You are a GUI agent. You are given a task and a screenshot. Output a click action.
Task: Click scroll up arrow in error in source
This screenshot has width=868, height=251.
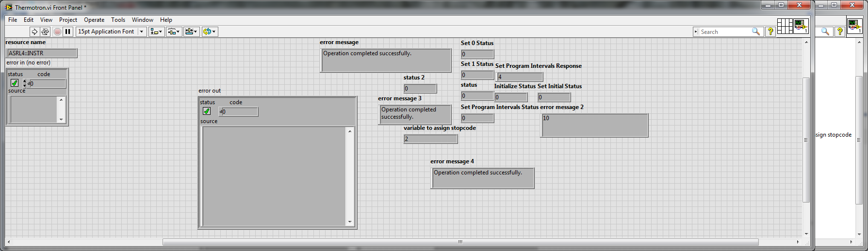(x=61, y=99)
